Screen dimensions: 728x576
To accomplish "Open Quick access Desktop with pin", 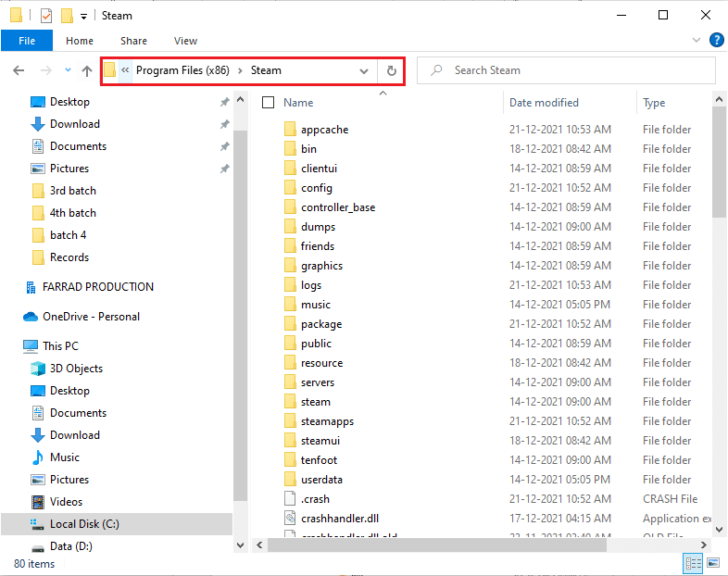I will [x=69, y=102].
